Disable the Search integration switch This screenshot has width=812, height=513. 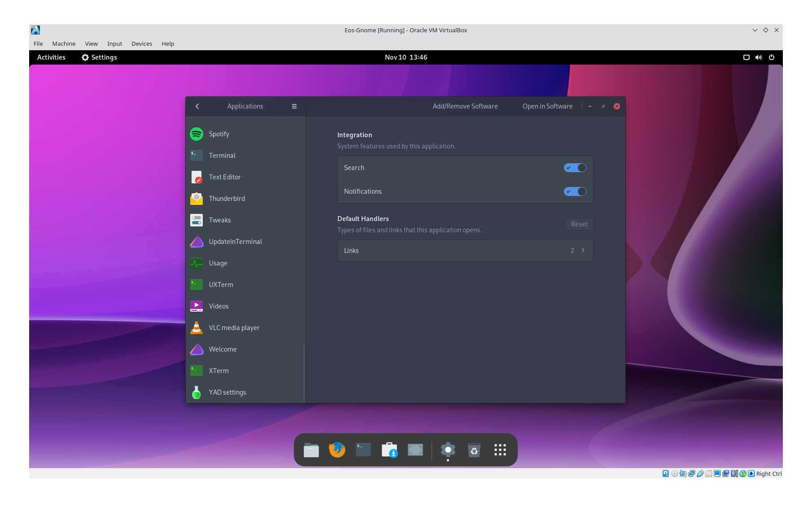tap(575, 168)
